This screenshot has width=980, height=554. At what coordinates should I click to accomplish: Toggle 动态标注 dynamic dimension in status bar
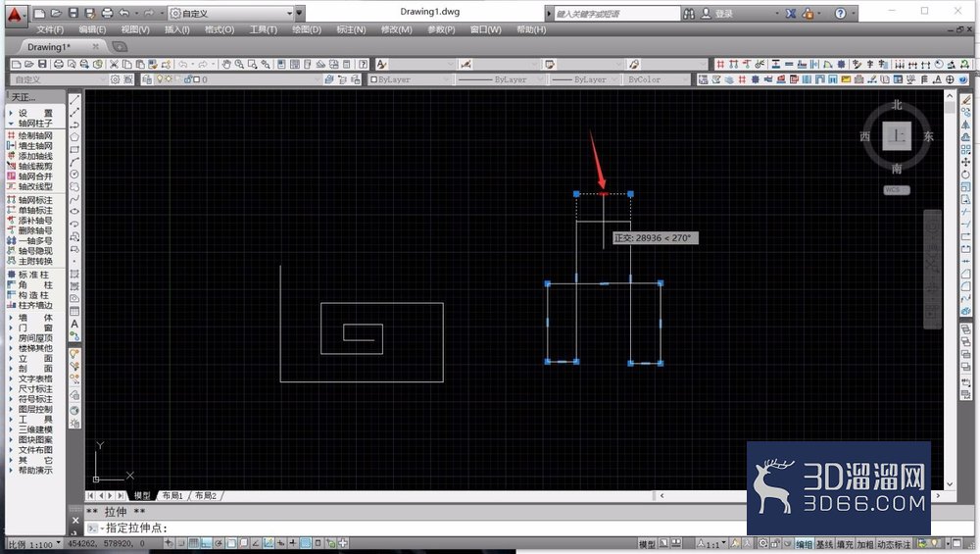pos(893,544)
